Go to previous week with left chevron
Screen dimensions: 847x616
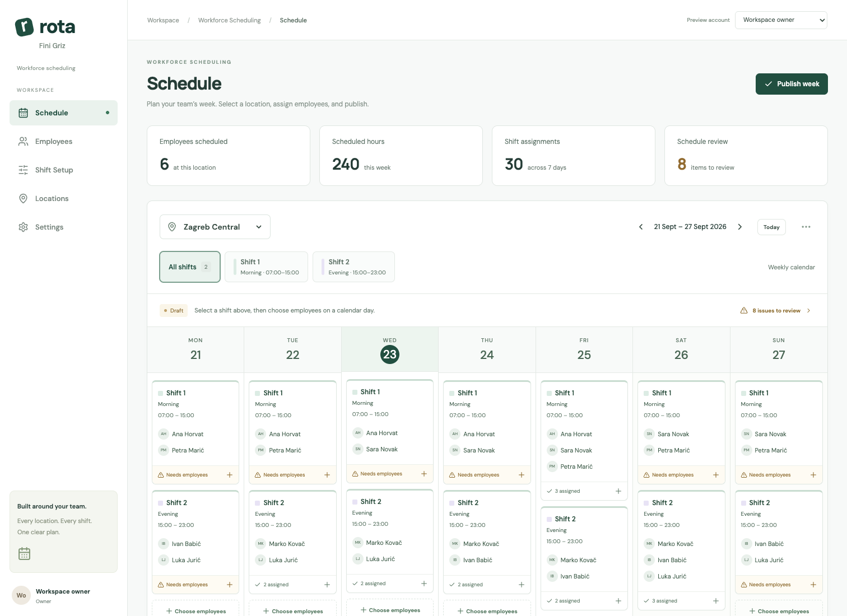click(x=641, y=227)
